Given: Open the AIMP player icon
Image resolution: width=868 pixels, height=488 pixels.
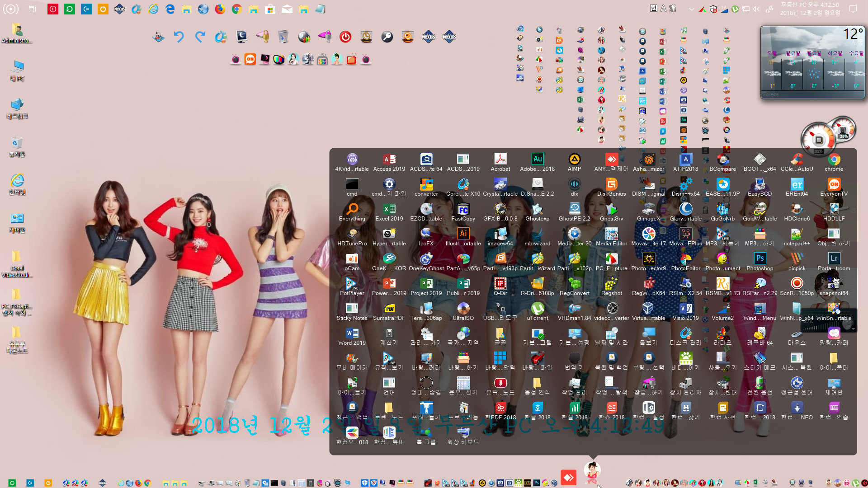Looking at the screenshot, I should click(574, 162).
